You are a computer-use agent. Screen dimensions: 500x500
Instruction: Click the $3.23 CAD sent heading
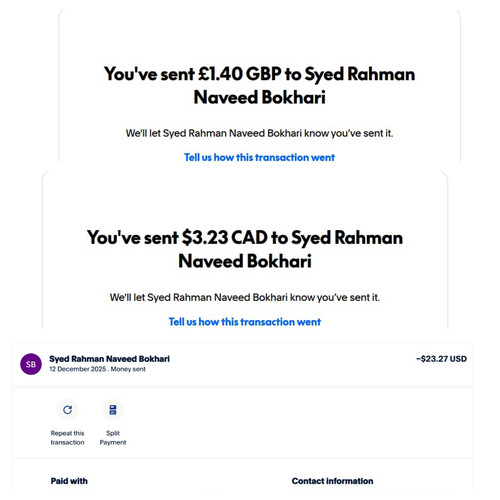pyautogui.click(x=245, y=249)
